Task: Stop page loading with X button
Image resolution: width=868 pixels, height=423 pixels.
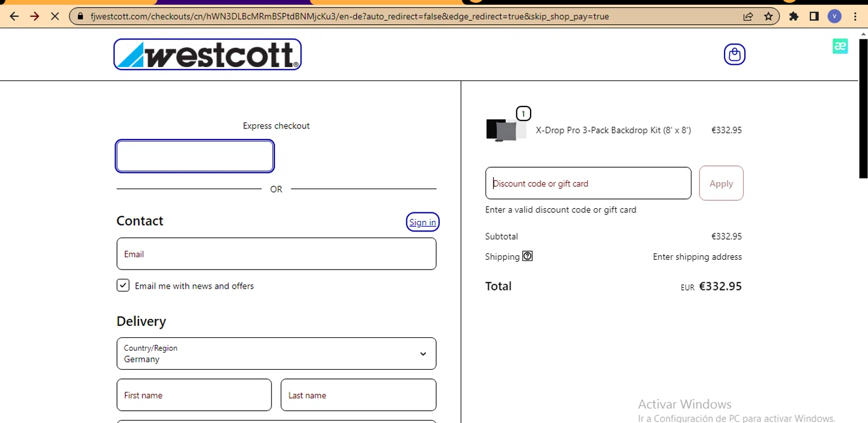Action: pos(55,16)
